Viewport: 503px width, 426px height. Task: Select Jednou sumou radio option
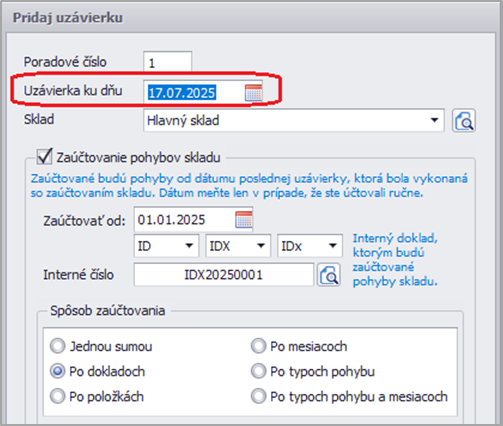58,346
